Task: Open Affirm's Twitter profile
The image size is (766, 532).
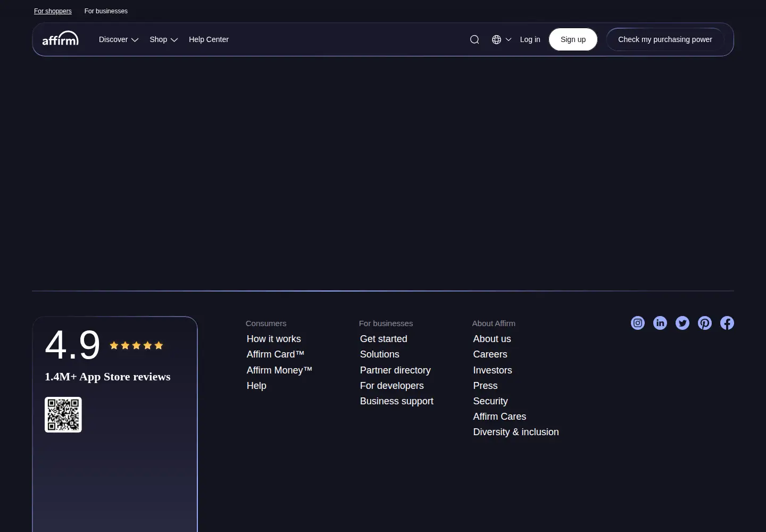Action: 682,323
